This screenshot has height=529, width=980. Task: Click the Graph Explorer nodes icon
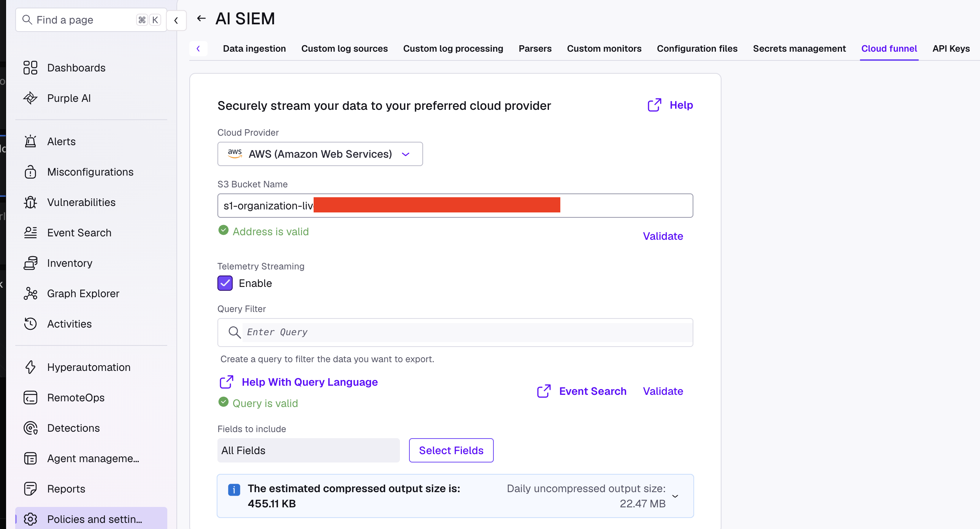tap(30, 294)
